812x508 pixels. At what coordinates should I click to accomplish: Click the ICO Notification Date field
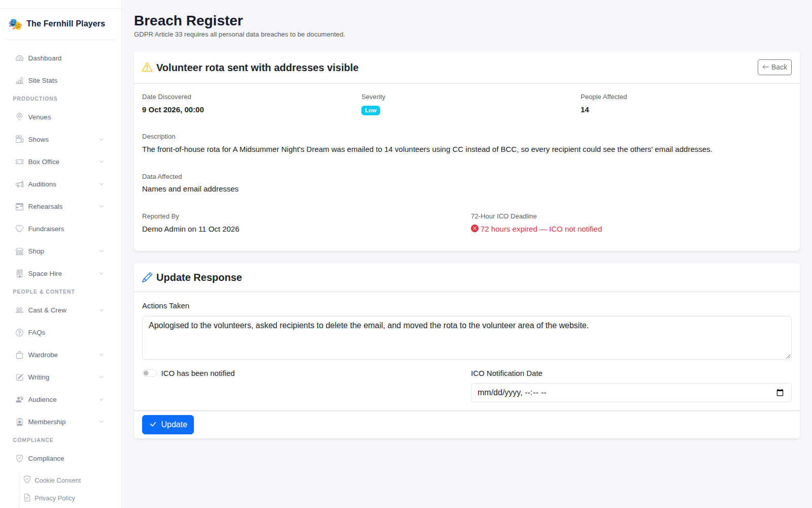point(631,393)
